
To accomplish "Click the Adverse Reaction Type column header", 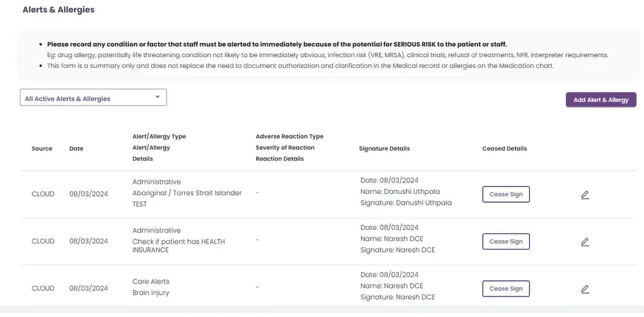I will [289, 137].
